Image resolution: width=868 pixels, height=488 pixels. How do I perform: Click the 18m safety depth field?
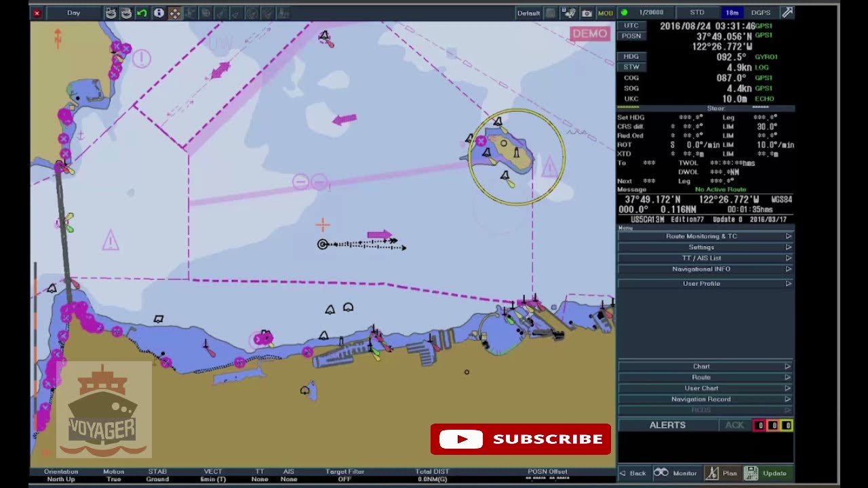(x=732, y=13)
